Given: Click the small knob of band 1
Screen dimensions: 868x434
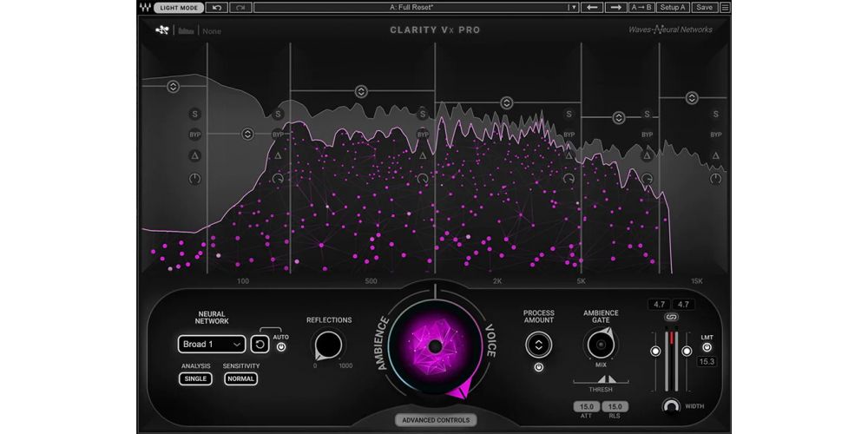Looking at the screenshot, I should (x=194, y=179).
